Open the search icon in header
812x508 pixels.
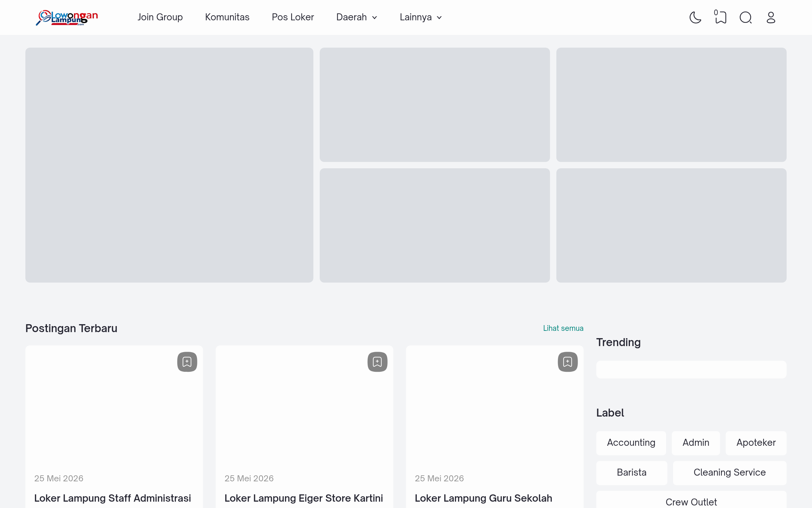point(746,17)
